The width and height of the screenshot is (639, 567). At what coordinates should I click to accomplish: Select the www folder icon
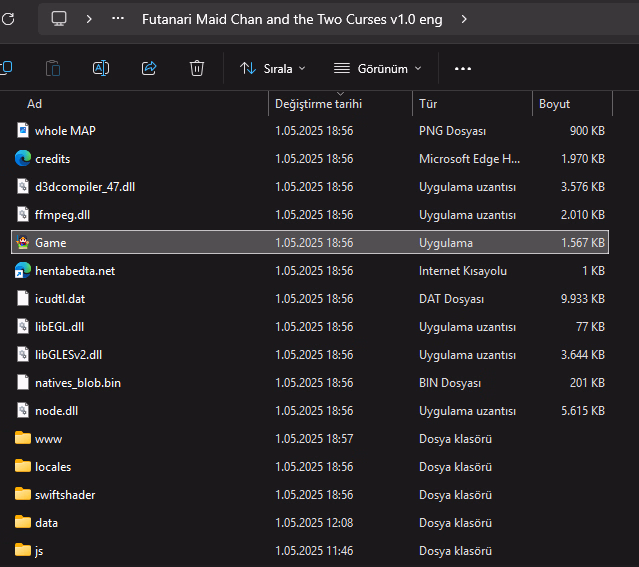pyautogui.click(x=23, y=438)
